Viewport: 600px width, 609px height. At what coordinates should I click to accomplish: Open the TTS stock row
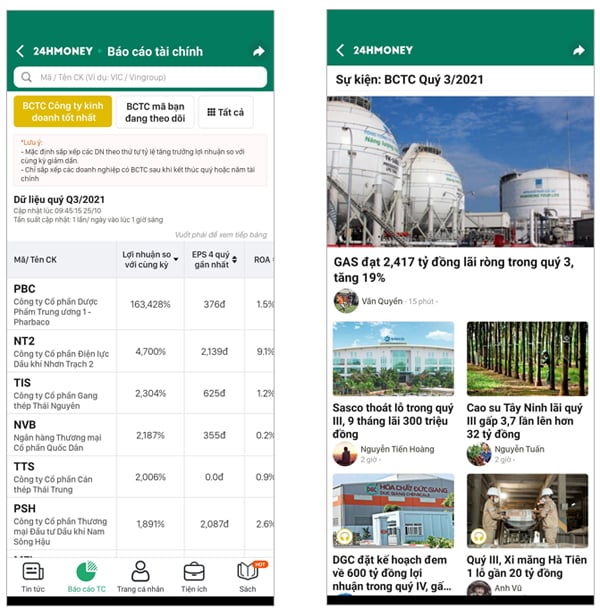(x=140, y=477)
